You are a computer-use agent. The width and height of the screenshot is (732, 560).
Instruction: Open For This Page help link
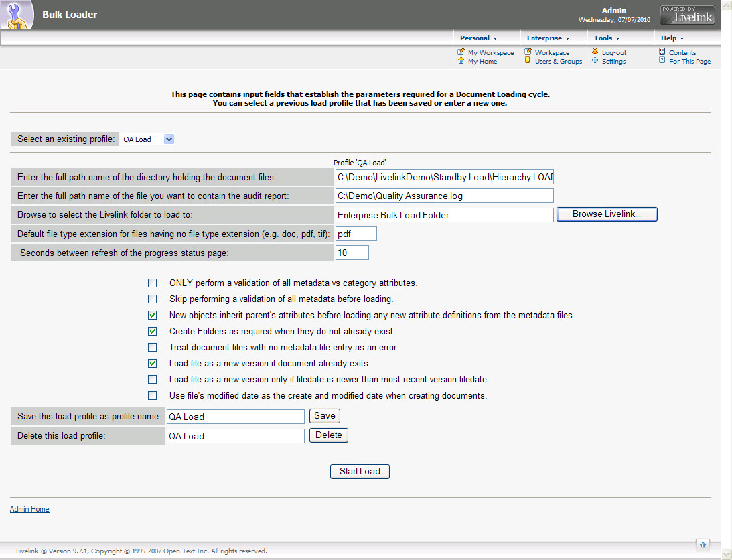[690, 61]
